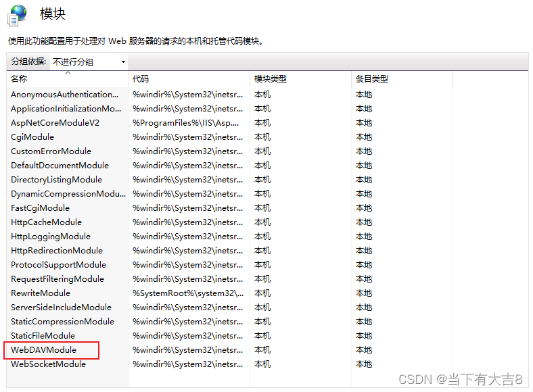
Task: Click the HttpLoggingModule entry
Action: coord(51,237)
